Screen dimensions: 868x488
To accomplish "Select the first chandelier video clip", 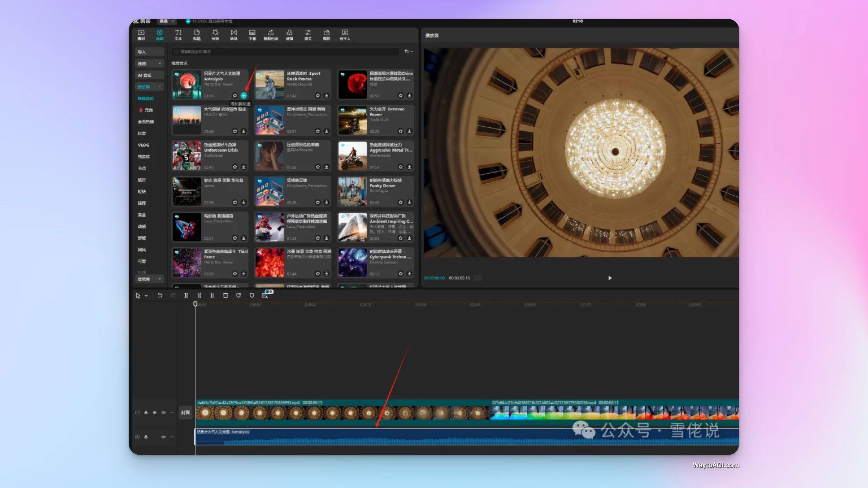I will [x=342, y=413].
